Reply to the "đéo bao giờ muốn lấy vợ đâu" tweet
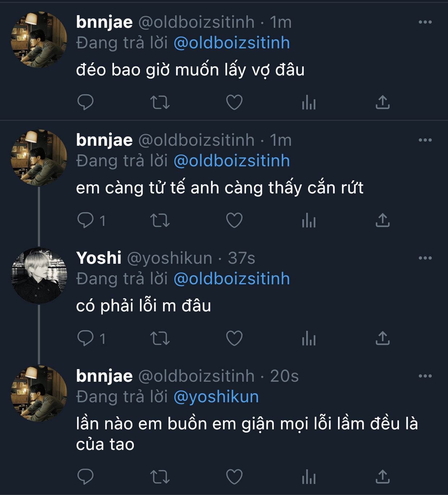This screenshot has width=448, height=495. pos(85,102)
